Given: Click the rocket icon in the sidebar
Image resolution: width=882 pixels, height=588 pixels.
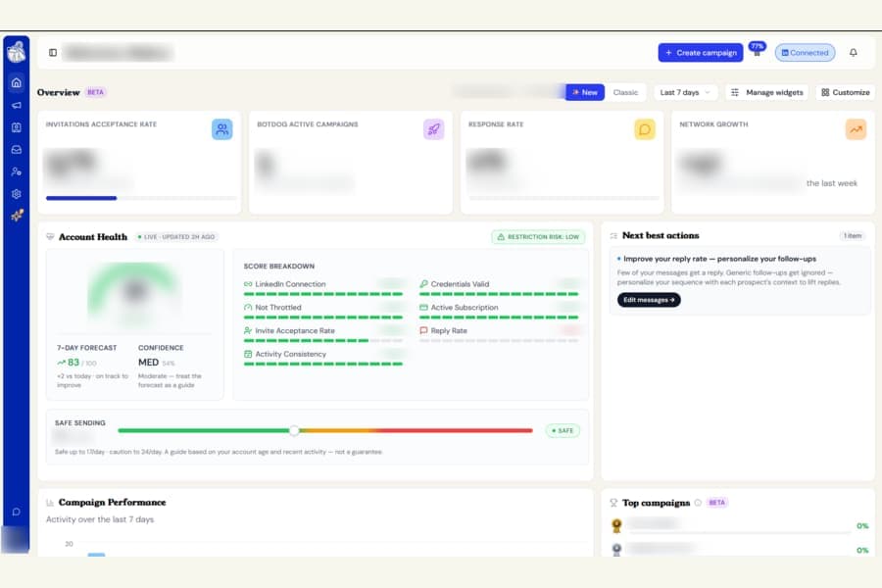Looking at the screenshot, I should pyautogui.click(x=17, y=216).
